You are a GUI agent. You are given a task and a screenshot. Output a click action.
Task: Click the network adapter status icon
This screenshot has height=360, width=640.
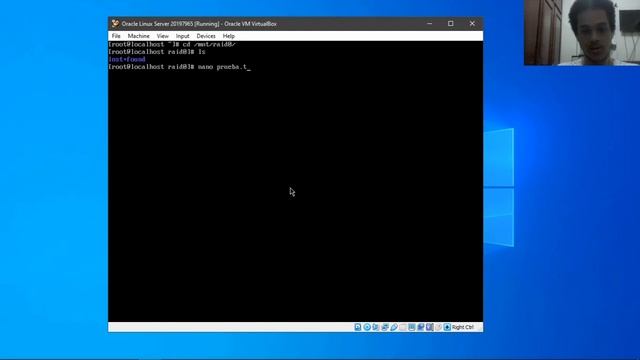tap(384, 327)
